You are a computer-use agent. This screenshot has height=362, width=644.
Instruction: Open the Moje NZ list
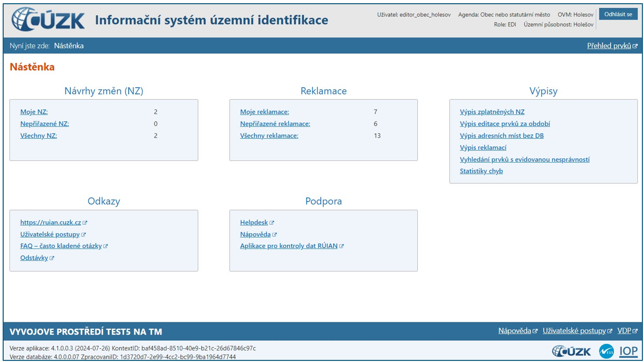pyautogui.click(x=34, y=112)
